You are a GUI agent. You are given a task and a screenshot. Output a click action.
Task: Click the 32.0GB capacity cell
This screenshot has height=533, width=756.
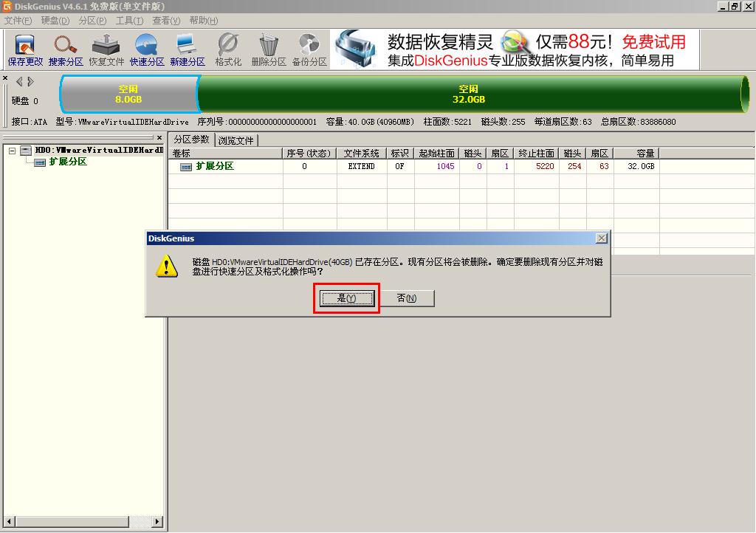636,166
